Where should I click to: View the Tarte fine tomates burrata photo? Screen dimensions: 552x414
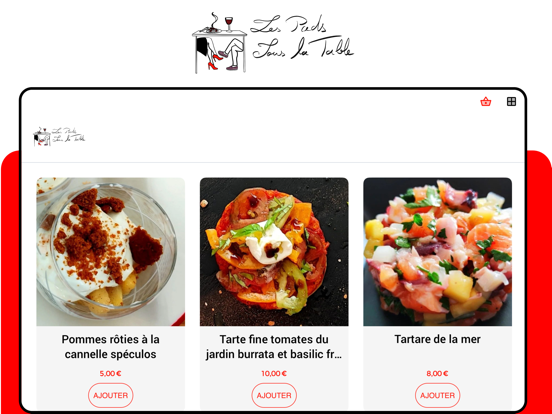coord(274,252)
